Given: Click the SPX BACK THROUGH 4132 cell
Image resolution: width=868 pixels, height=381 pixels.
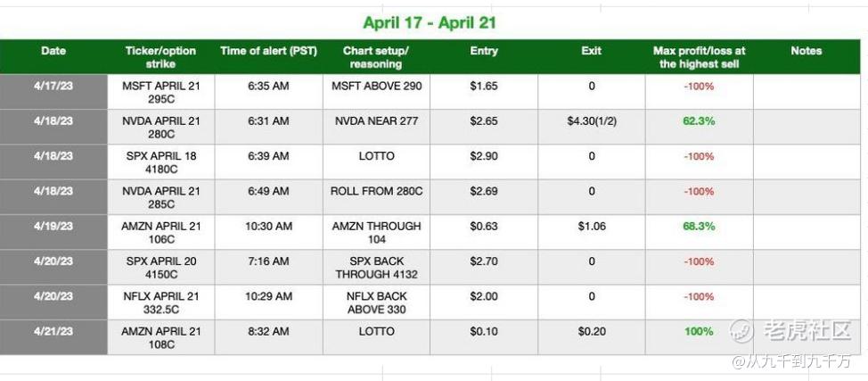Looking at the screenshot, I should pyautogui.click(x=376, y=267).
